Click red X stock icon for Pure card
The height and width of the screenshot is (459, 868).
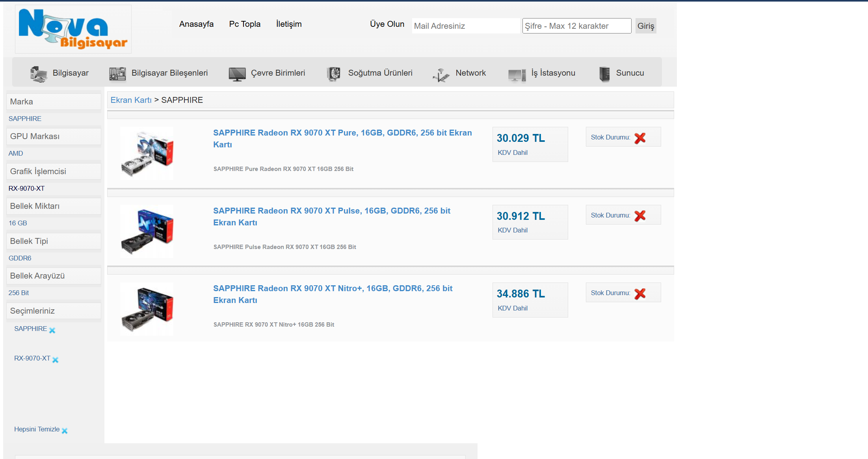pos(640,138)
